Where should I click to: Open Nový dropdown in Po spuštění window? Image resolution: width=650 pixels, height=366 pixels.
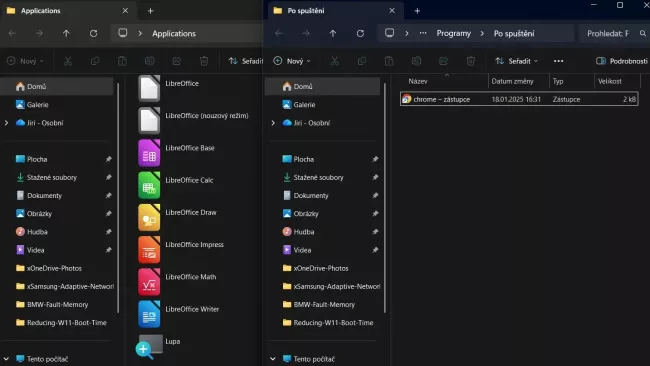[x=292, y=61]
